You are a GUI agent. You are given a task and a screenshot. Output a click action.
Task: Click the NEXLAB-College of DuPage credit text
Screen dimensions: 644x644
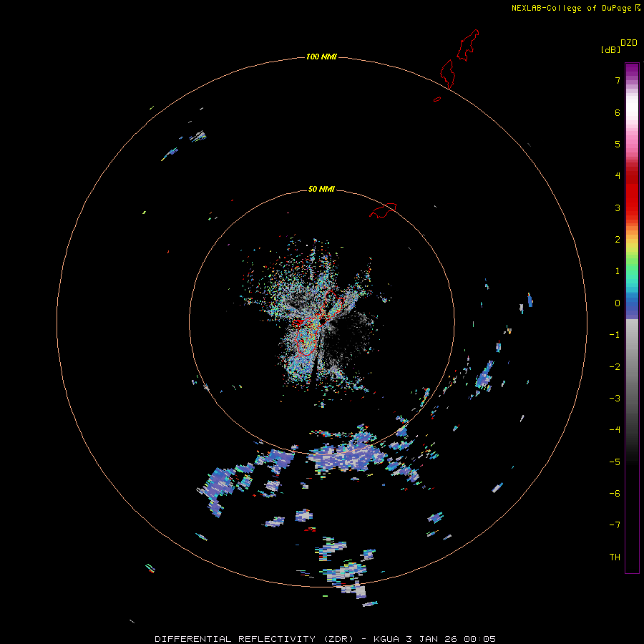(x=571, y=8)
